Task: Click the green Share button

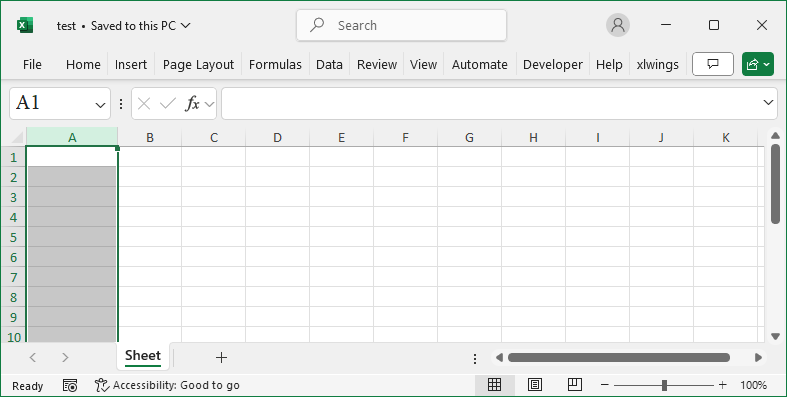Action: point(758,64)
